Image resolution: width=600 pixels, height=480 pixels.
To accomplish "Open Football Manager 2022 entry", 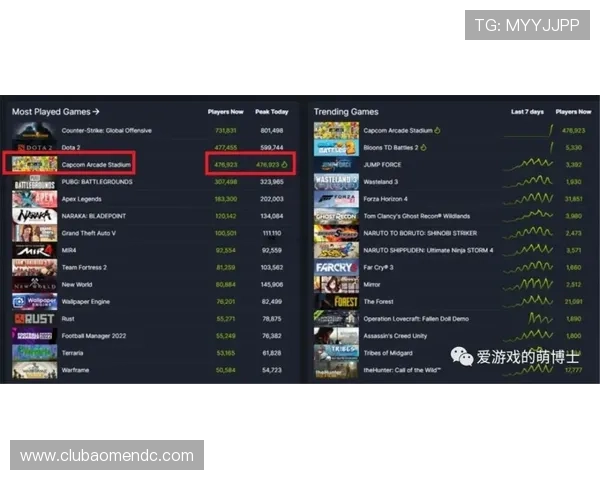I will coord(92,336).
